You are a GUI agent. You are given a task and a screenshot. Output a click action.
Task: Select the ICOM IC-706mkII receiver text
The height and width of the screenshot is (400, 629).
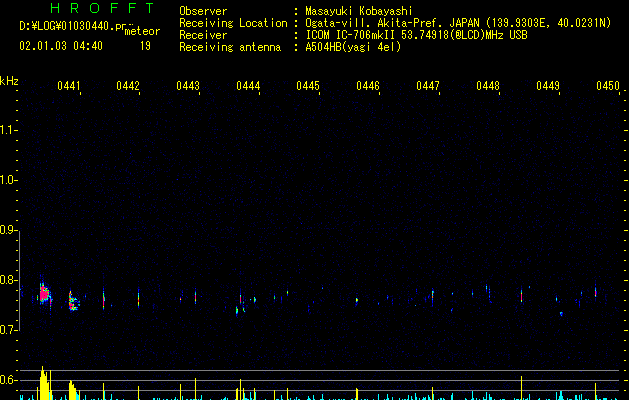tap(416, 35)
